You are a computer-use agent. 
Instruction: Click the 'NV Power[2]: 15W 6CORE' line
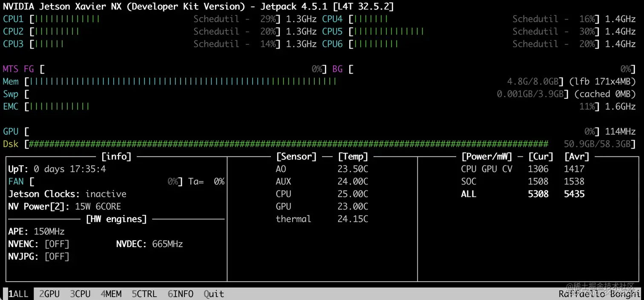[65, 207]
